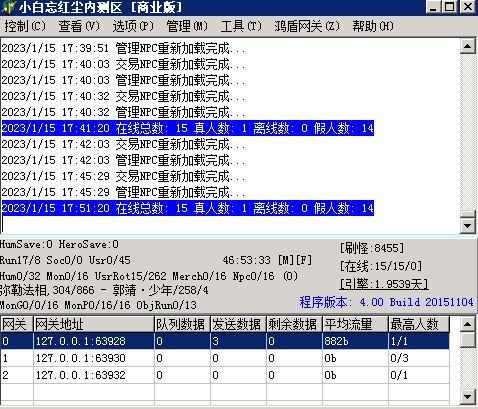
Task: Click the 0/1 最高人数 cell
Action: (x=419, y=375)
